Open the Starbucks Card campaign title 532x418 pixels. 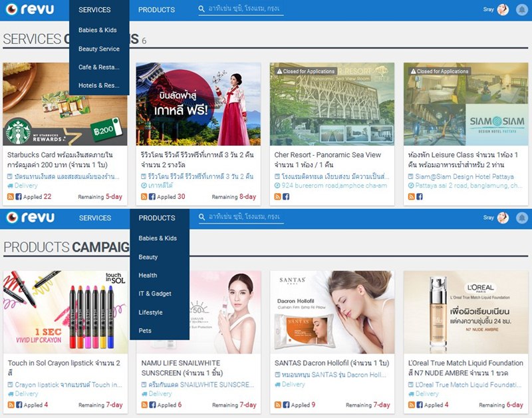coord(60,160)
